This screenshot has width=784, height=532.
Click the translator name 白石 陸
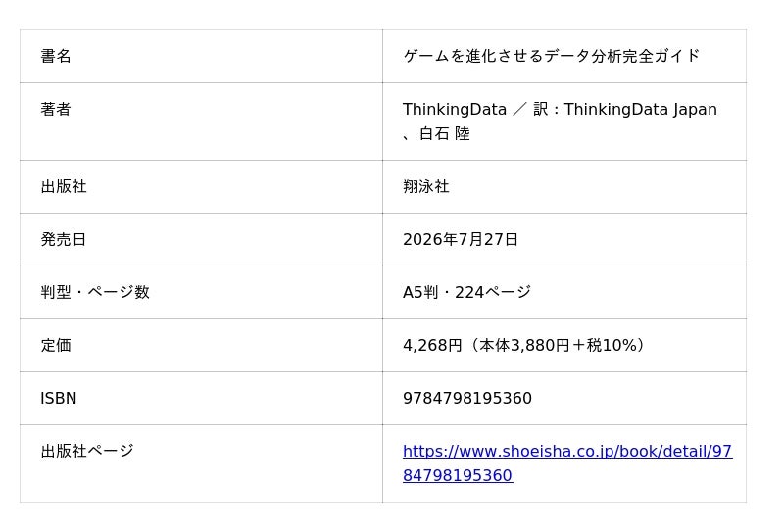(x=445, y=133)
